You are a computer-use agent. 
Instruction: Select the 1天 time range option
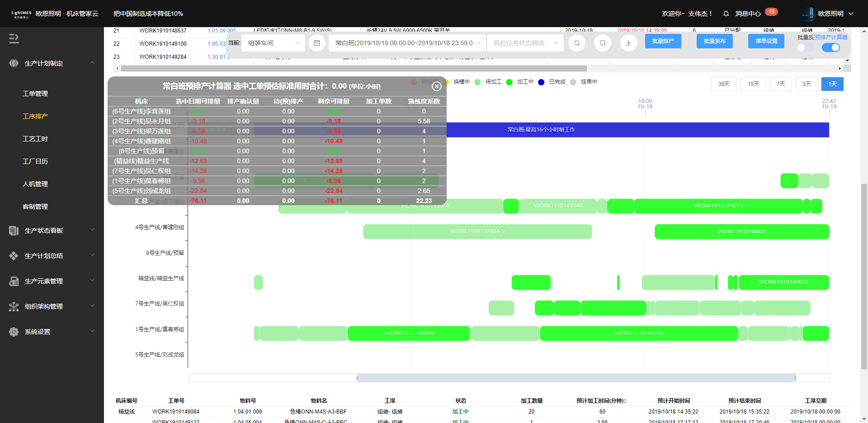(x=832, y=84)
